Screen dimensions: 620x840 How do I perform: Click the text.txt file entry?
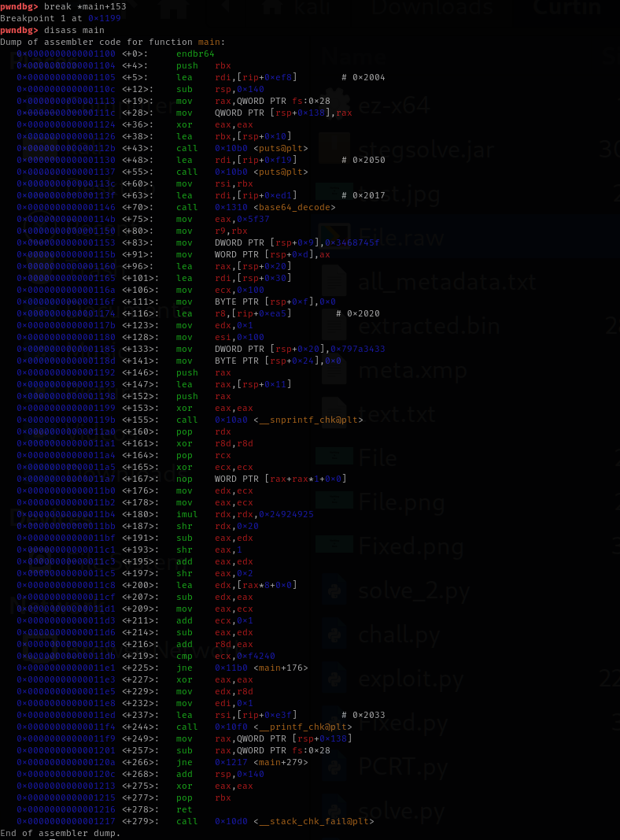[397, 414]
